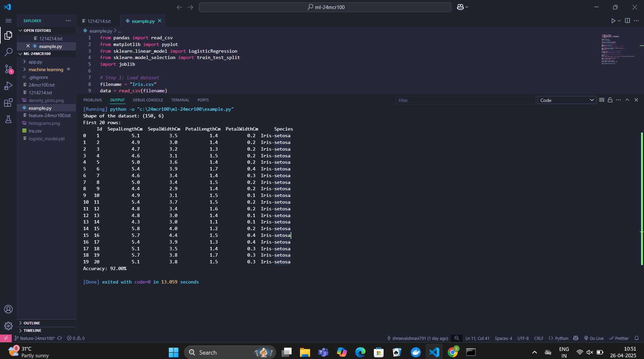Open logistic_model.pkl in explorer

pos(46,139)
